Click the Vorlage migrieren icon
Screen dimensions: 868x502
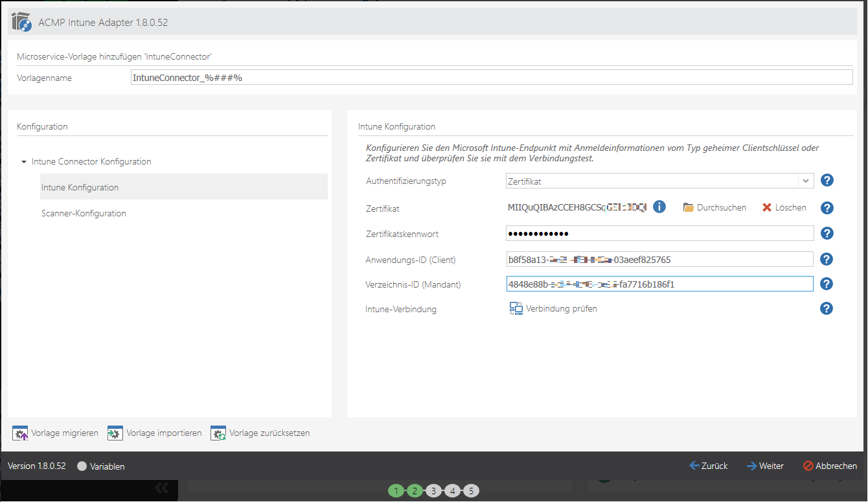[x=21, y=433]
